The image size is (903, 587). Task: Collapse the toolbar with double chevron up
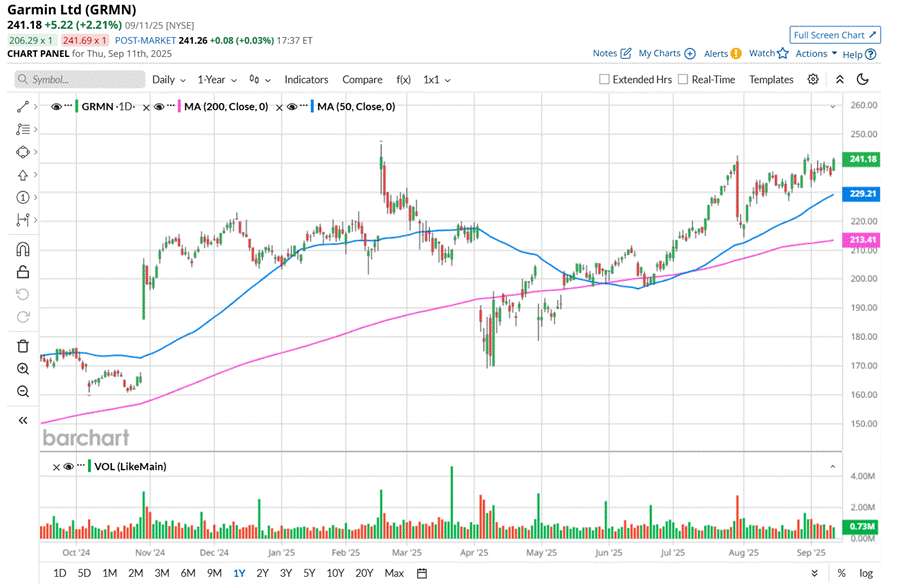click(840, 79)
